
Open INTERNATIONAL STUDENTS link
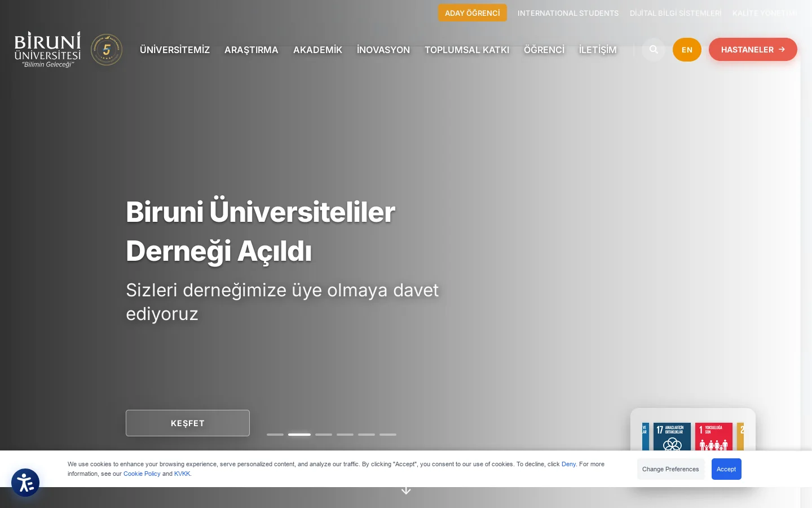pyautogui.click(x=568, y=13)
